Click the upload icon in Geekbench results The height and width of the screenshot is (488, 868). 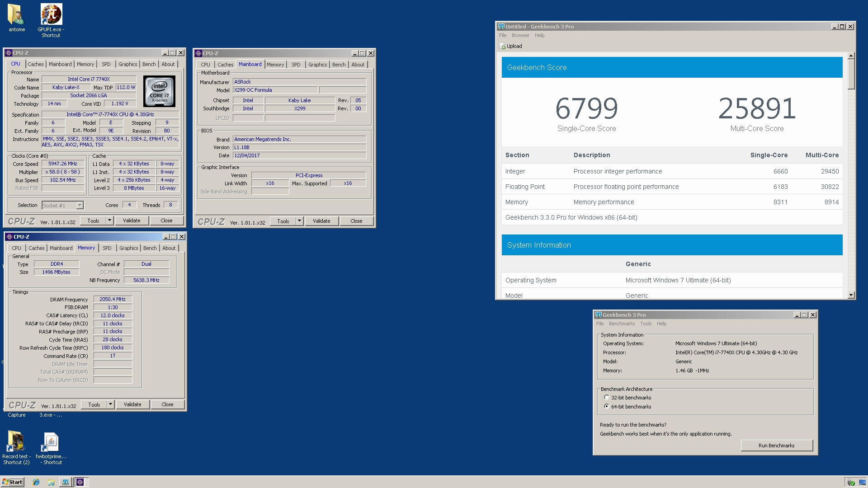click(x=502, y=46)
